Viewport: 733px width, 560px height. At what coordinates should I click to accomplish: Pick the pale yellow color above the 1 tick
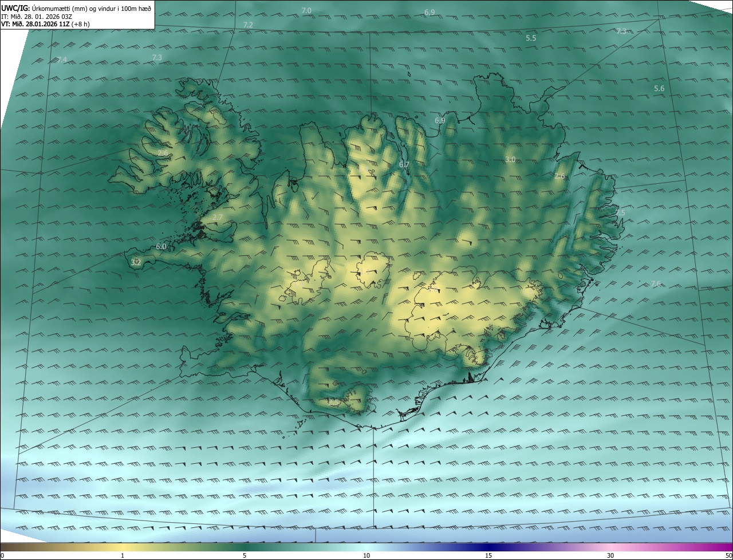tap(123, 547)
